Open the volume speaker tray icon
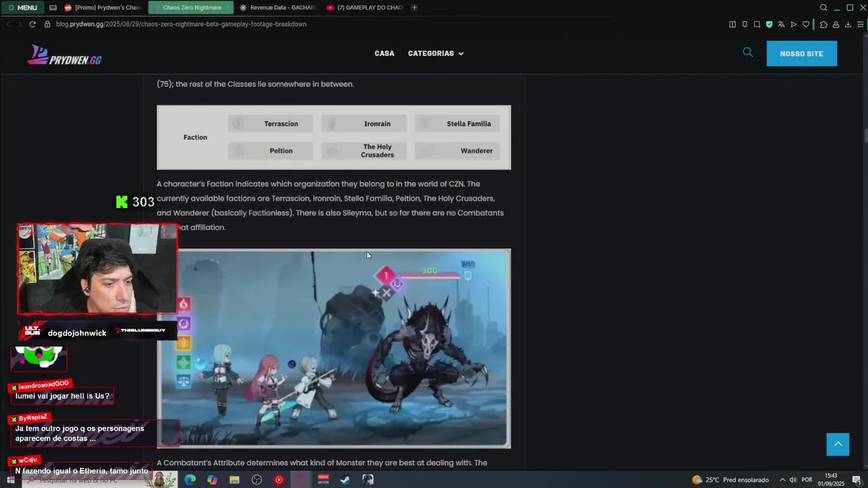Screen dimensions: 868x488 coord(793,480)
